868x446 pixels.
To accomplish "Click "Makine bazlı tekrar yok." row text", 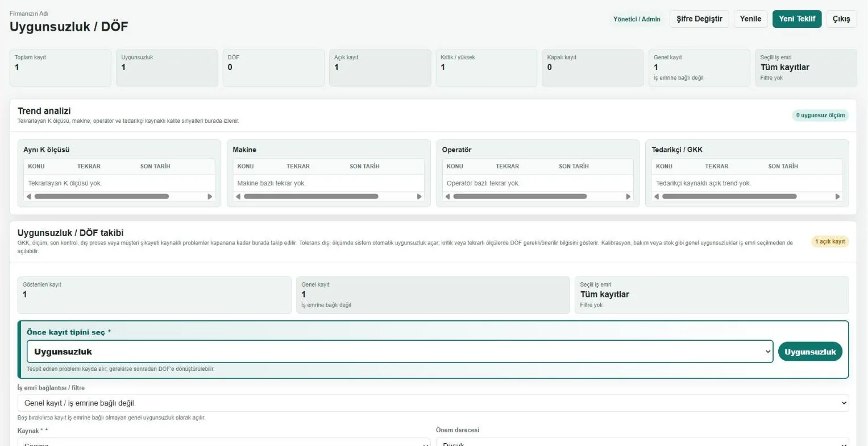I will (x=272, y=183).
